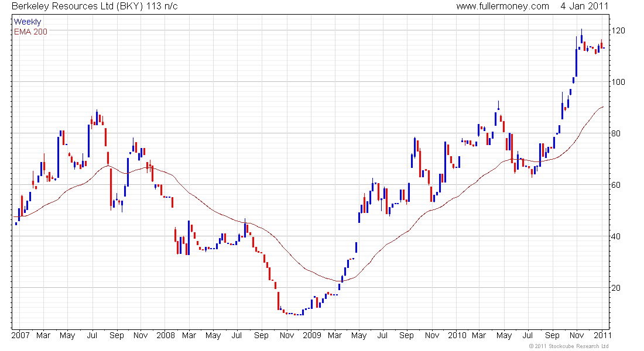Select the 40 price axis label
Viewport: 644px width, 351px height.
(616, 236)
